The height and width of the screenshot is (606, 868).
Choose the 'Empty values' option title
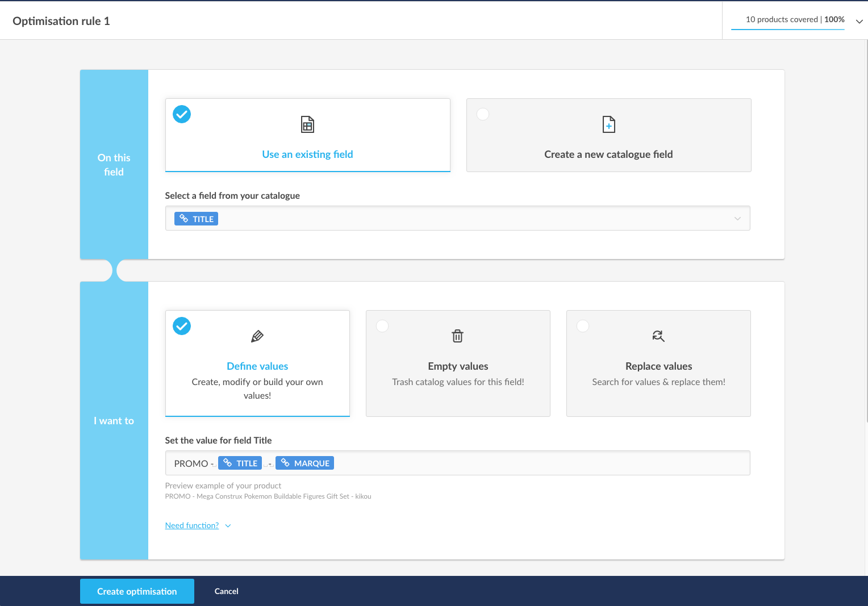(458, 366)
